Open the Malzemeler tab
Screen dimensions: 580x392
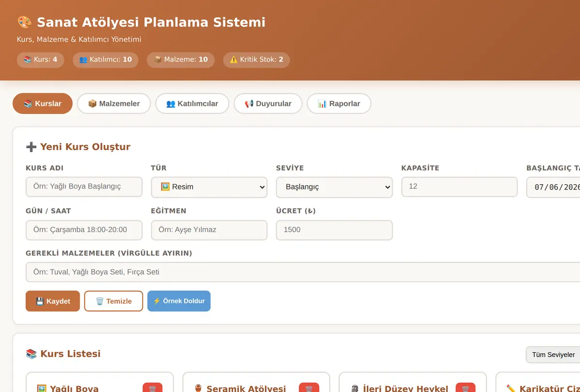114,103
